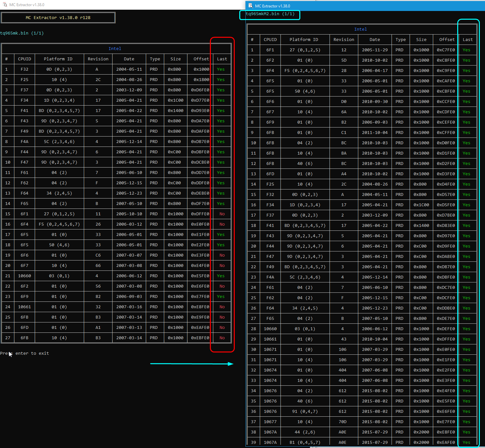Click revision 'A1' in left window row 26
This screenshot has width=485, height=448.
point(98,328)
